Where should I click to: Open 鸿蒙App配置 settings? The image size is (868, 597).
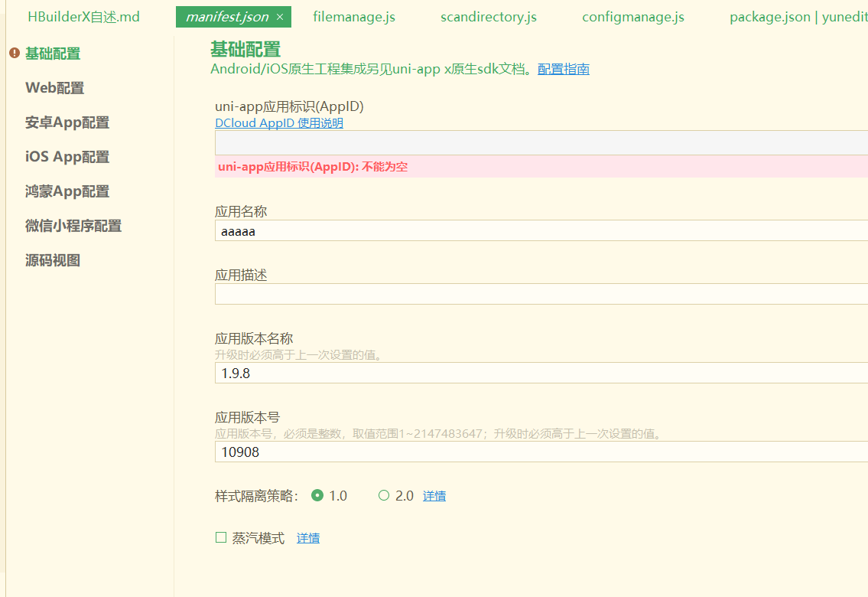pos(67,191)
